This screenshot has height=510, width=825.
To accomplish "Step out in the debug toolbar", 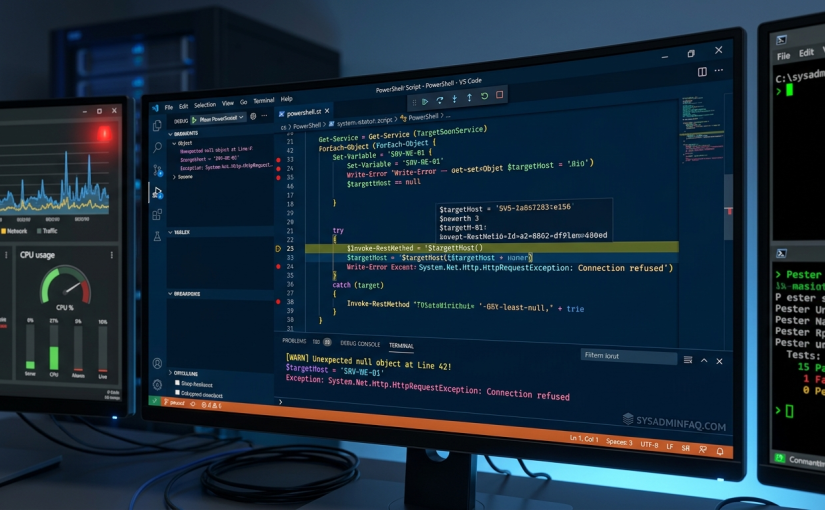I will point(469,97).
